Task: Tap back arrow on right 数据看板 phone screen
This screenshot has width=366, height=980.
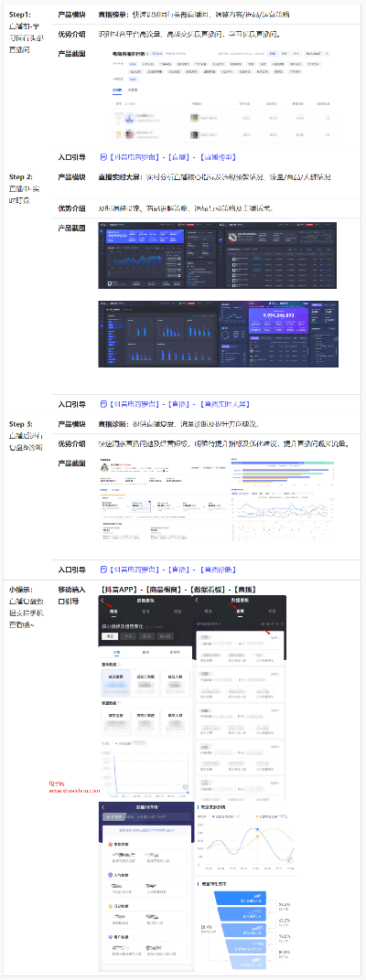Action: [199, 600]
